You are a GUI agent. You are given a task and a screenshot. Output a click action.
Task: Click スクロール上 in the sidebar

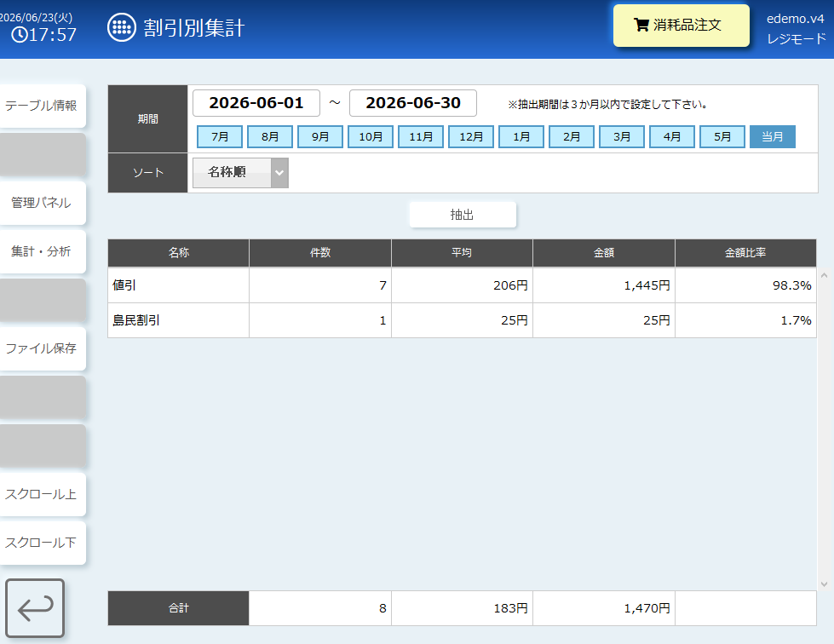42,494
